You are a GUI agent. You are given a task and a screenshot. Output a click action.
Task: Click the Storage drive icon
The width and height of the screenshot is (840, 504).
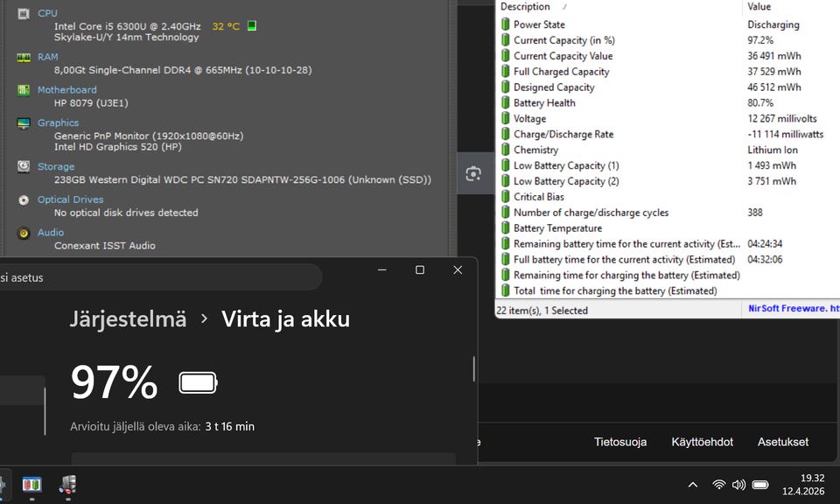[24, 166]
